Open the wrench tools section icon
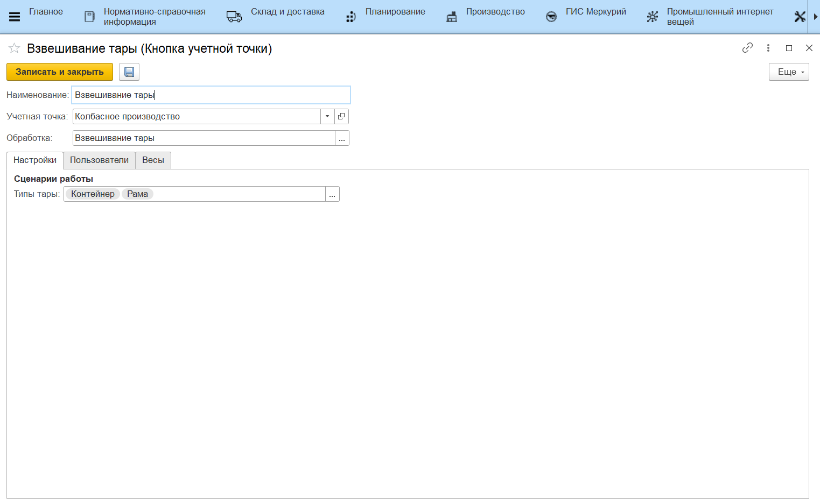The height and width of the screenshot is (504, 820). pos(800,17)
